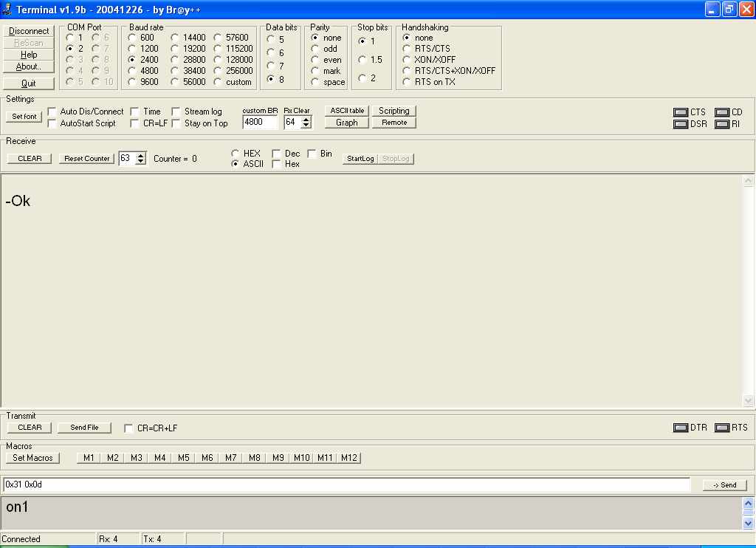The width and height of the screenshot is (756, 548).
Task: Click the DSR status indicator
Action: (x=680, y=124)
